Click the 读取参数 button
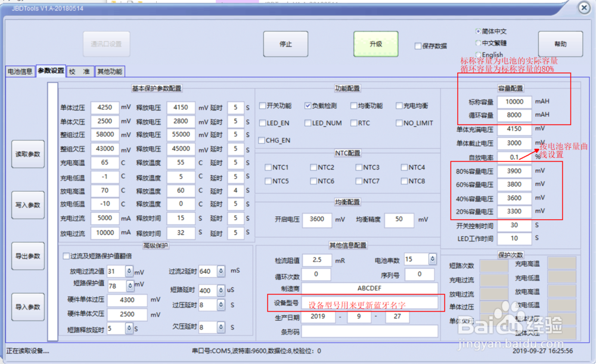The width and height of the screenshot is (596, 364). pyautogui.click(x=28, y=154)
